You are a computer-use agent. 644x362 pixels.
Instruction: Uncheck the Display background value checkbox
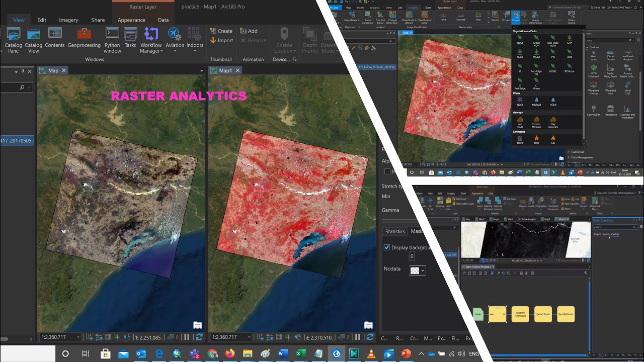[387, 247]
